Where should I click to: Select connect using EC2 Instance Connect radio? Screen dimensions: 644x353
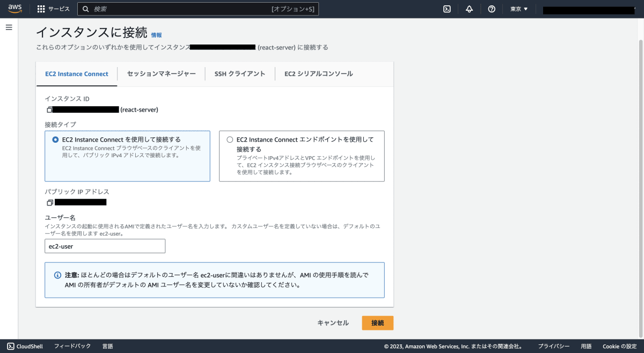55,139
